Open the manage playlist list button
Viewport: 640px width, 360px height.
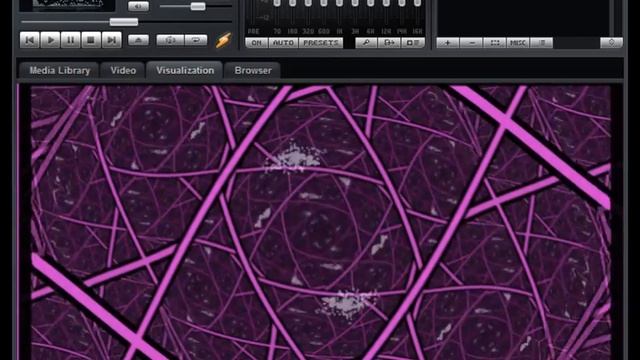pos(542,43)
